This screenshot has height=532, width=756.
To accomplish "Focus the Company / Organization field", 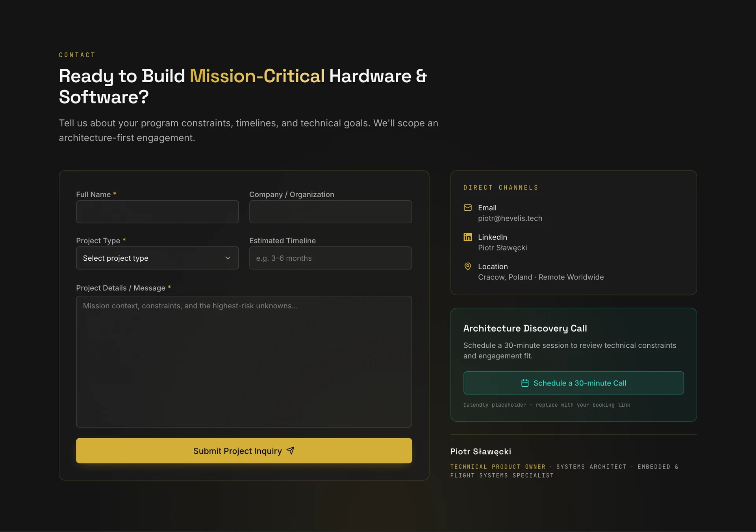I will [x=330, y=212].
